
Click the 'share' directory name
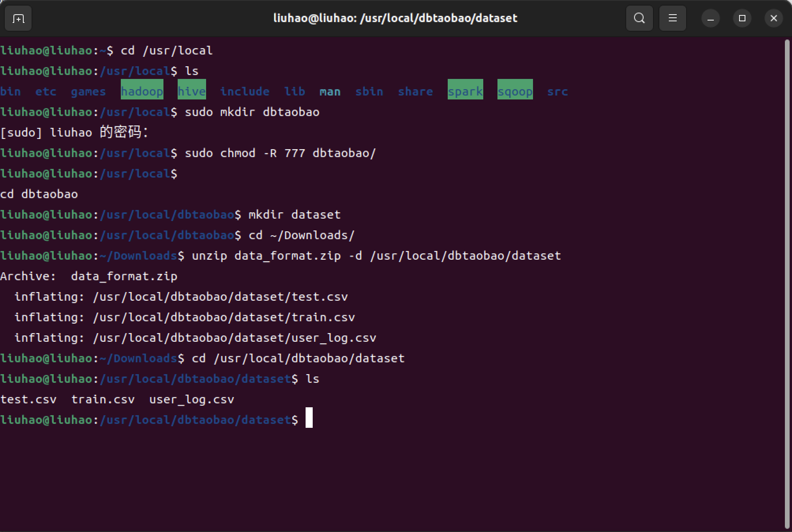[415, 92]
